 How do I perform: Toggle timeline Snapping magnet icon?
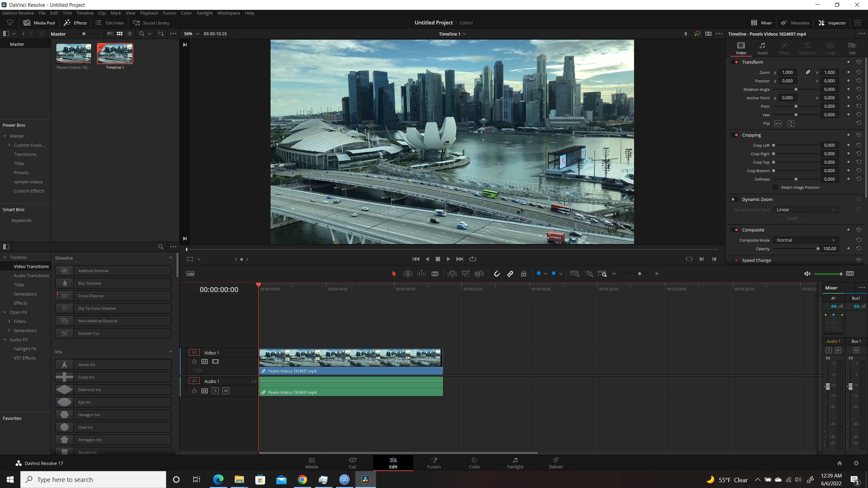point(497,274)
